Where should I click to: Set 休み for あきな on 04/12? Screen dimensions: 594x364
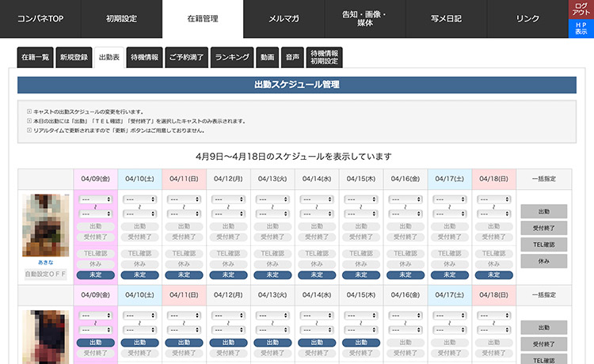228,264
